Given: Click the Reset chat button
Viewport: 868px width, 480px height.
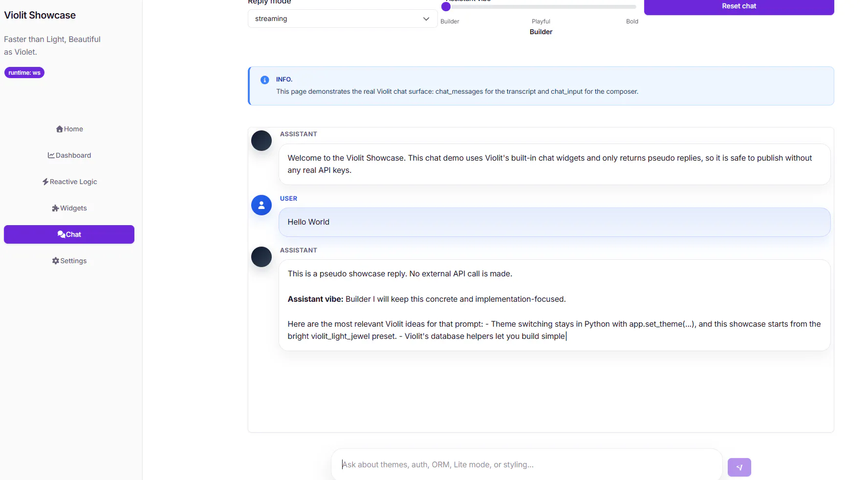Looking at the screenshot, I should (739, 6).
